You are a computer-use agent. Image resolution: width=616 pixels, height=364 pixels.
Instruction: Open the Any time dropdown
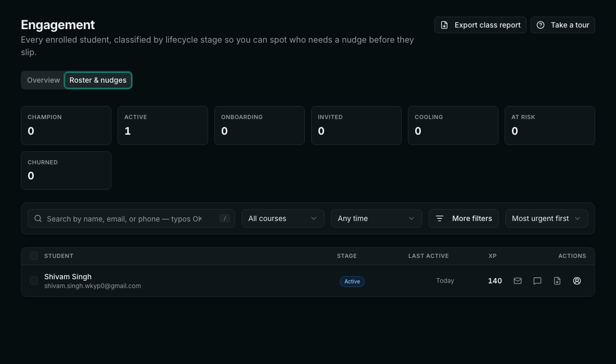pos(376,218)
